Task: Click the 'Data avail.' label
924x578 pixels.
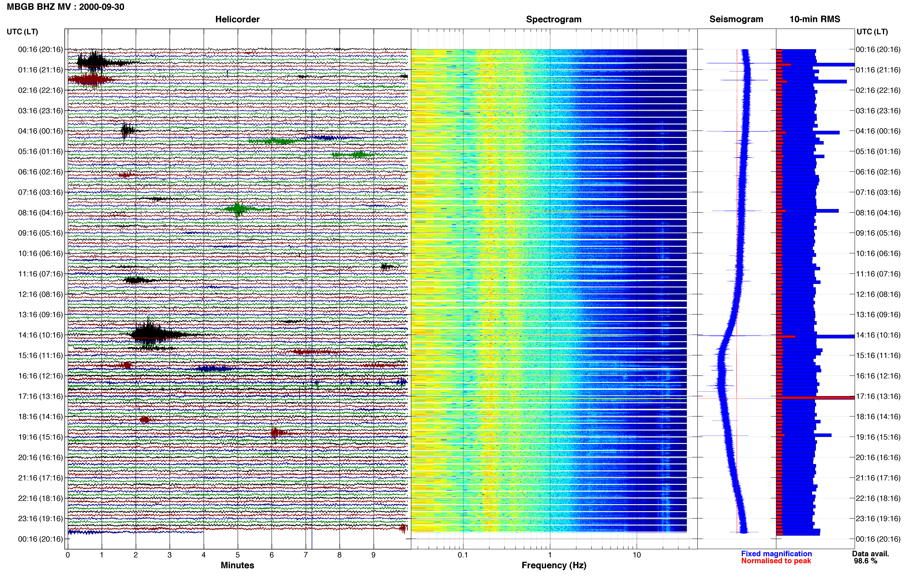Action: coord(870,554)
